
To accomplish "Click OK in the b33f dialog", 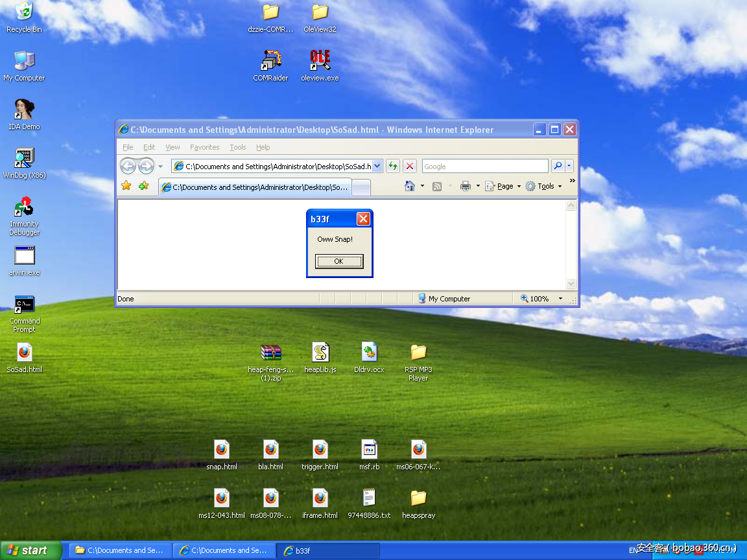I will point(339,261).
